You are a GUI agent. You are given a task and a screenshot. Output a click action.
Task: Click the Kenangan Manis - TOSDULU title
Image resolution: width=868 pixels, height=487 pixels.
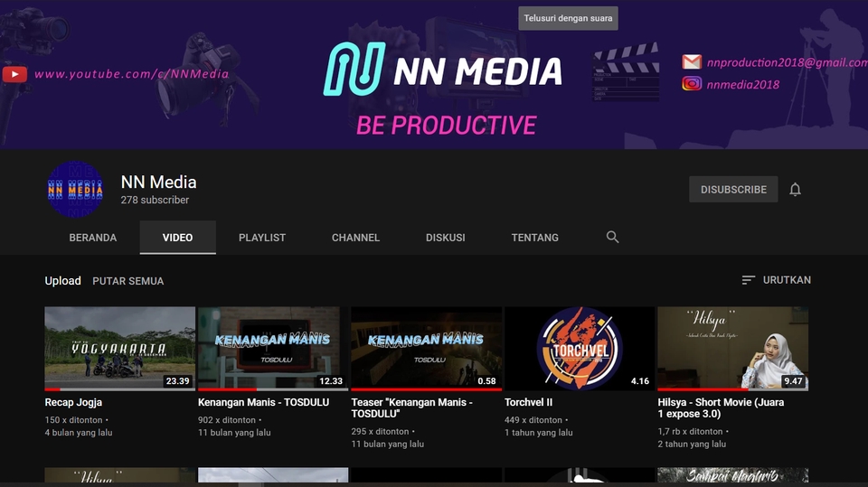point(263,402)
